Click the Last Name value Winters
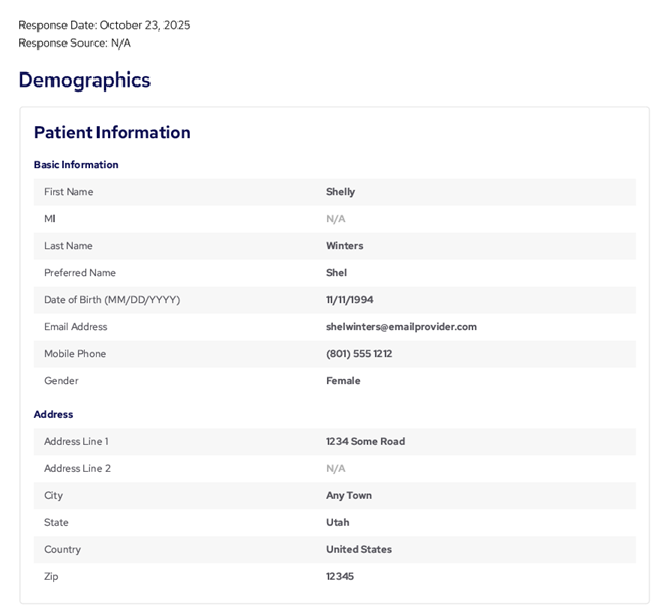The image size is (669, 616). click(x=344, y=246)
